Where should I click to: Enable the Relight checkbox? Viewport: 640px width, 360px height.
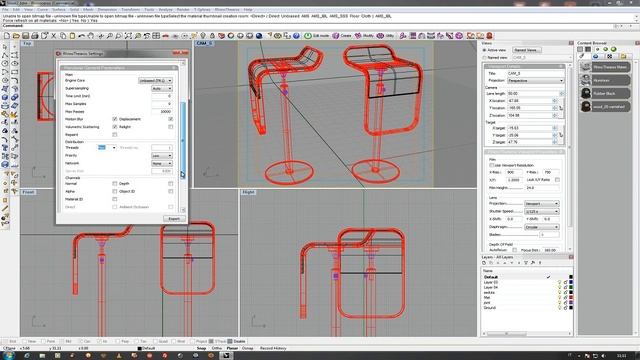click(x=171, y=127)
